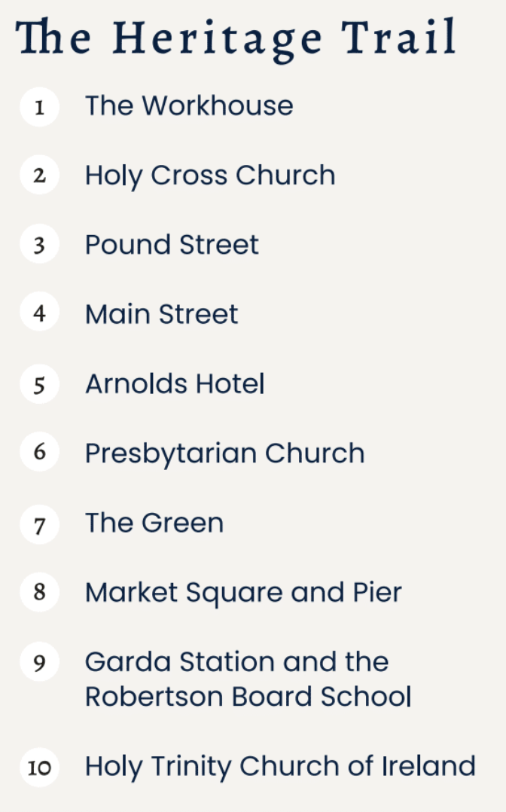Tap the number 4 circle badge
The image size is (506, 812).
(x=39, y=314)
